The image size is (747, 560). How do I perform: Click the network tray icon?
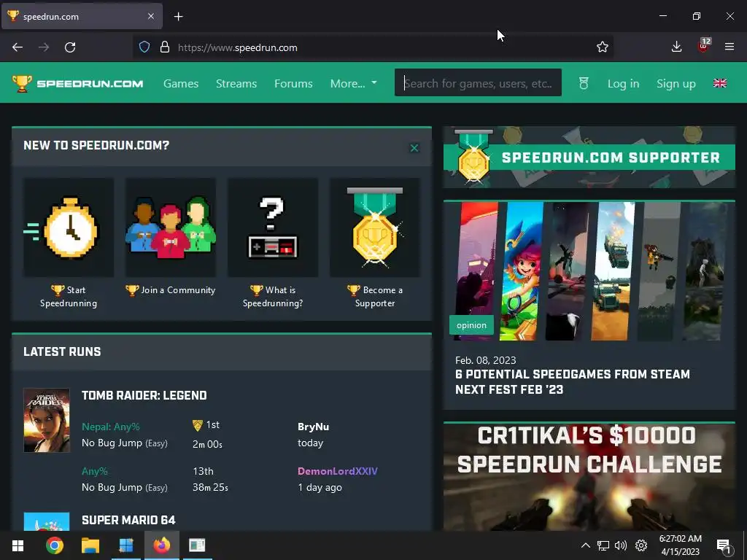tap(603, 545)
